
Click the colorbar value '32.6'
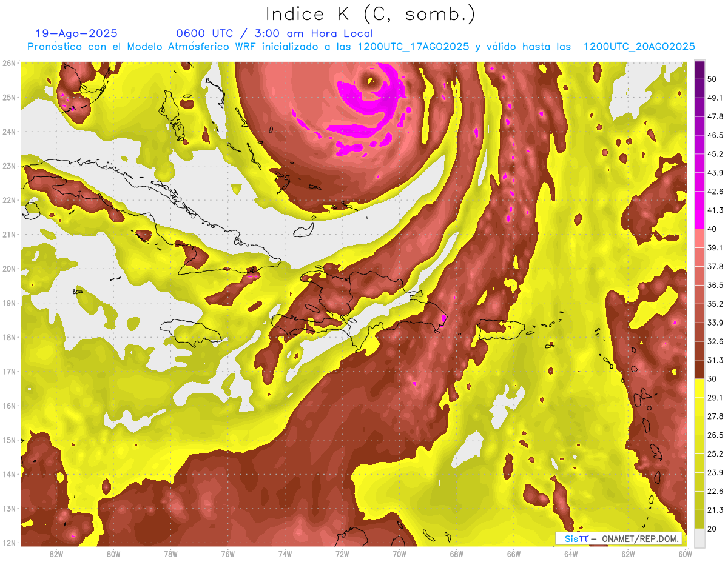[715, 341]
